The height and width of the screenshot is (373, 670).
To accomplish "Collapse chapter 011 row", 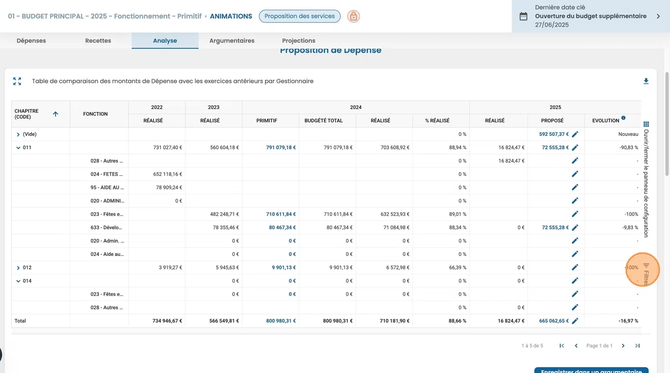I will point(18,148).
